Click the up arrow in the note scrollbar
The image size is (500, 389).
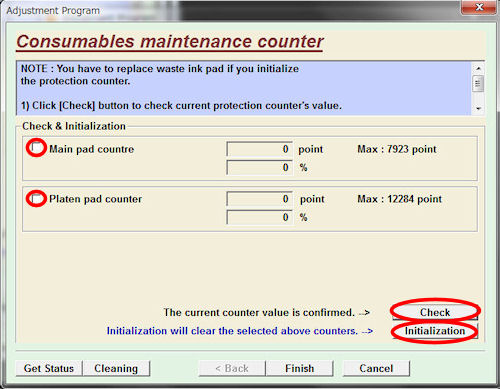[x=478, y=68]
